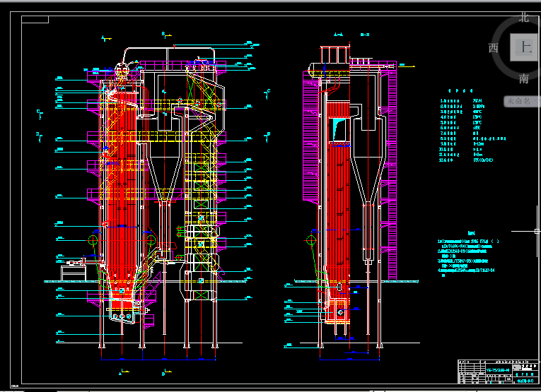Click section marker A above the left elevation view
Screen dimensions: 541x392
click(105, 37)
